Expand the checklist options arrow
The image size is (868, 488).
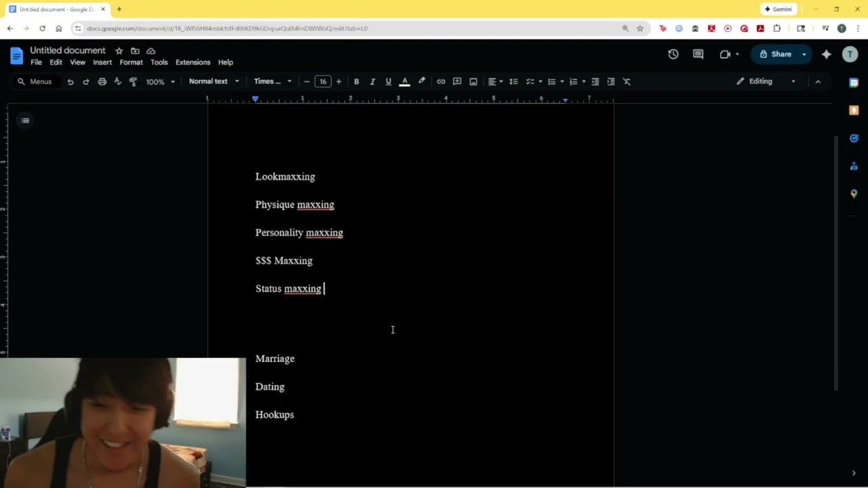(540, 81)
